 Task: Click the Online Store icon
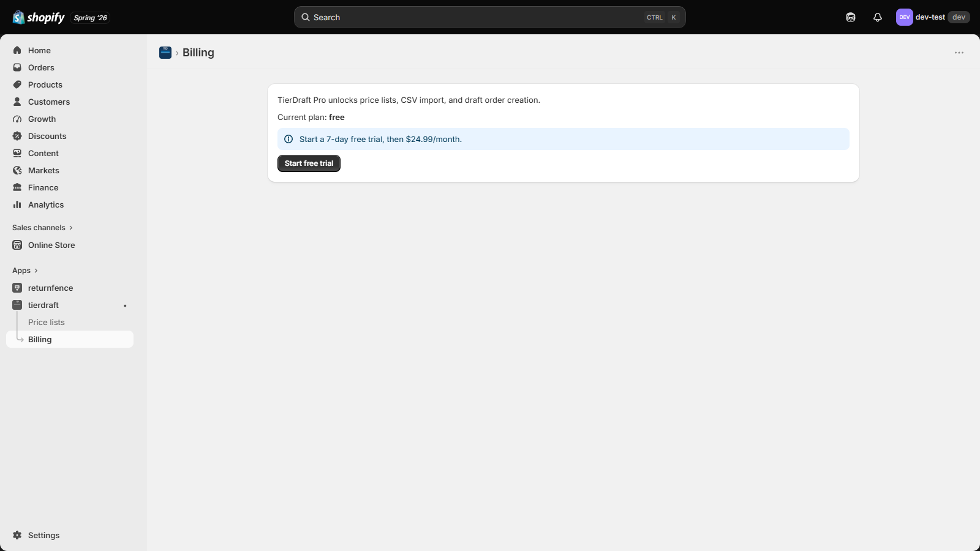coord(17,245)
